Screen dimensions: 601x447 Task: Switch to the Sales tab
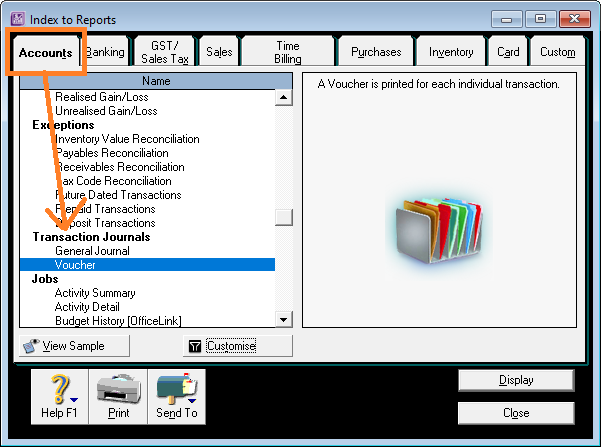coord(219,52)
